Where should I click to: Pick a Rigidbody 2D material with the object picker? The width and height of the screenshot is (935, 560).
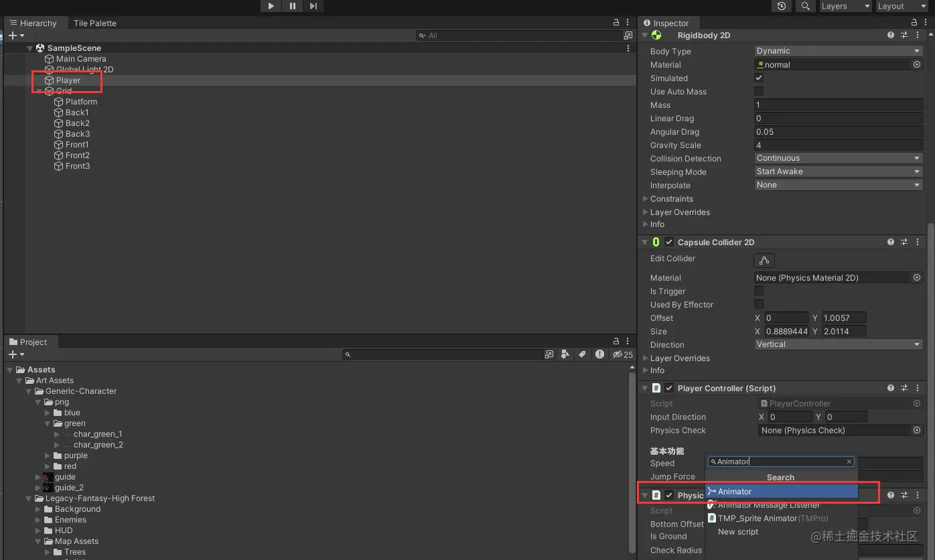(917, 65)
